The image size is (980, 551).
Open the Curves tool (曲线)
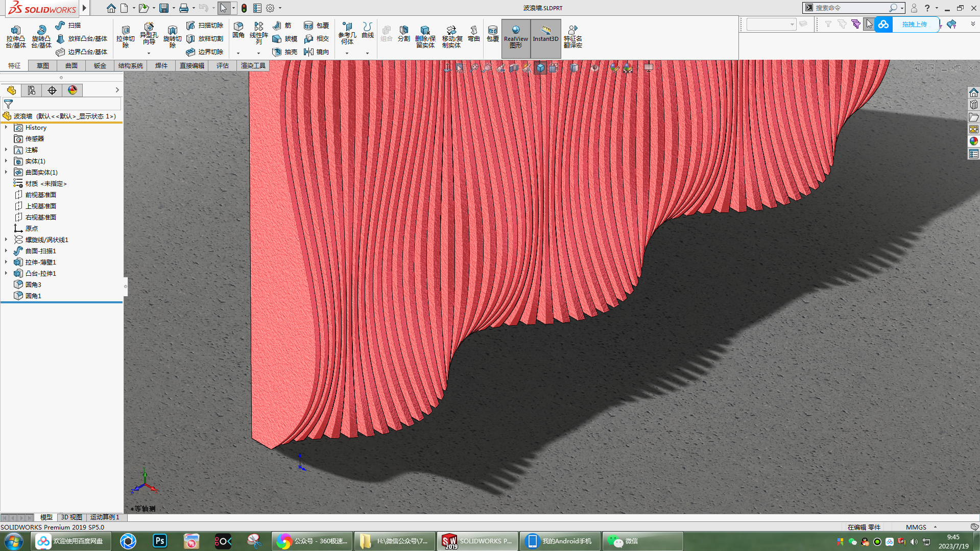368,30
